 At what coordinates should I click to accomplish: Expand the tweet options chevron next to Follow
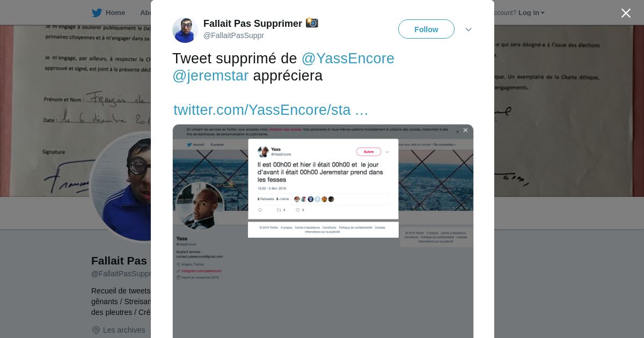pyautogui.click(x=469, y=30)
